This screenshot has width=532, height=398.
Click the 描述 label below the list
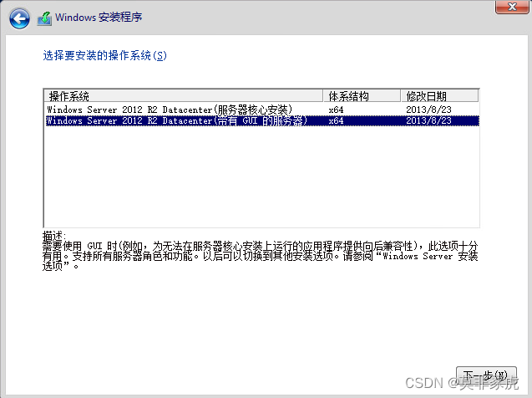[x=54, y=236]
